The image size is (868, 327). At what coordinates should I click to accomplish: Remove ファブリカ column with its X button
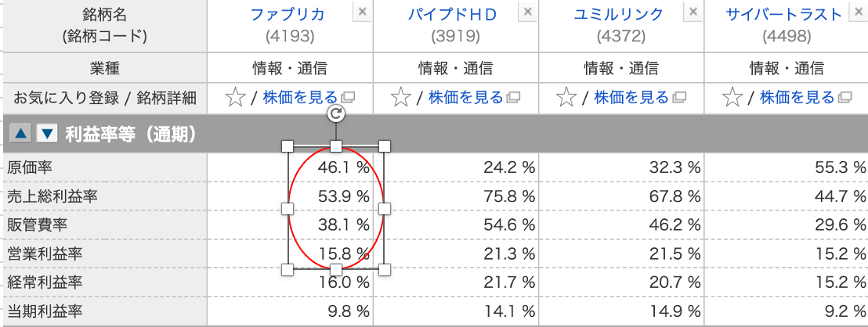click(x=362, y=12)
